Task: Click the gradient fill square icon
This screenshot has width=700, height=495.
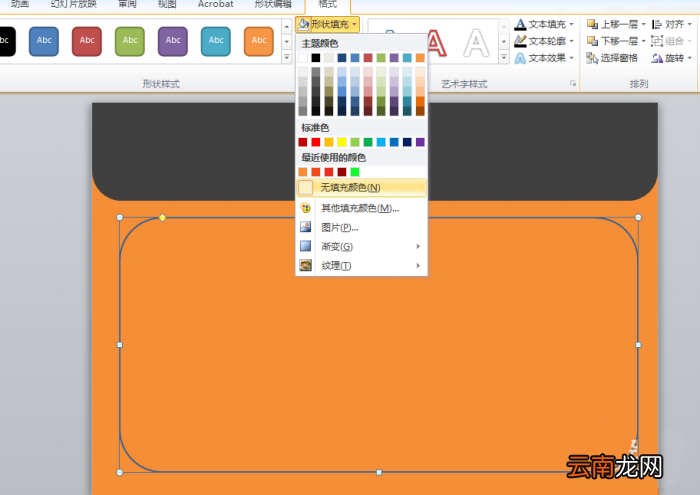Action: [305, 246]
